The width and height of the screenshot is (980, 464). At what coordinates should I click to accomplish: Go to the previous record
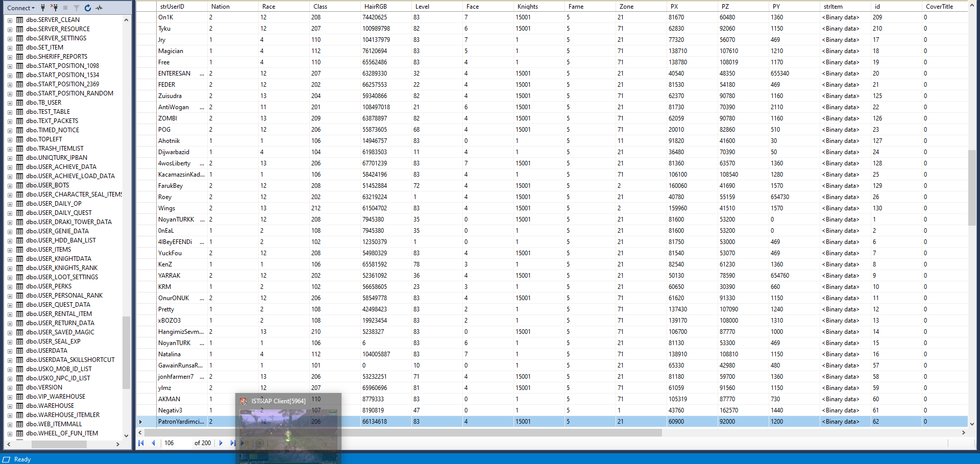click(x=153, y=443)
